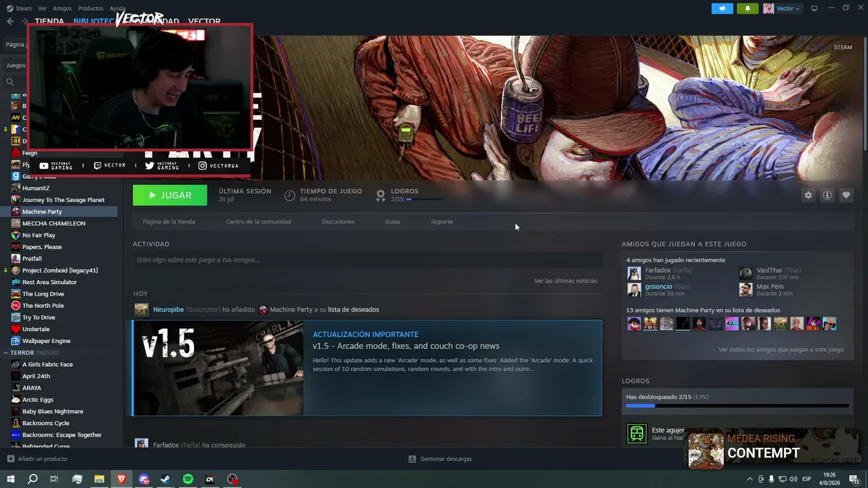Click lista de deseados link

point(353,310)
